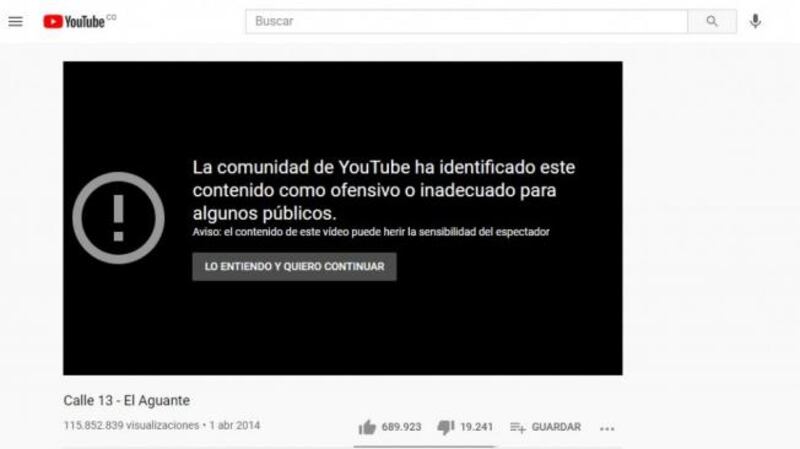
Task: Dislike the video with thumbs-down icon
Action: [445, 428]
